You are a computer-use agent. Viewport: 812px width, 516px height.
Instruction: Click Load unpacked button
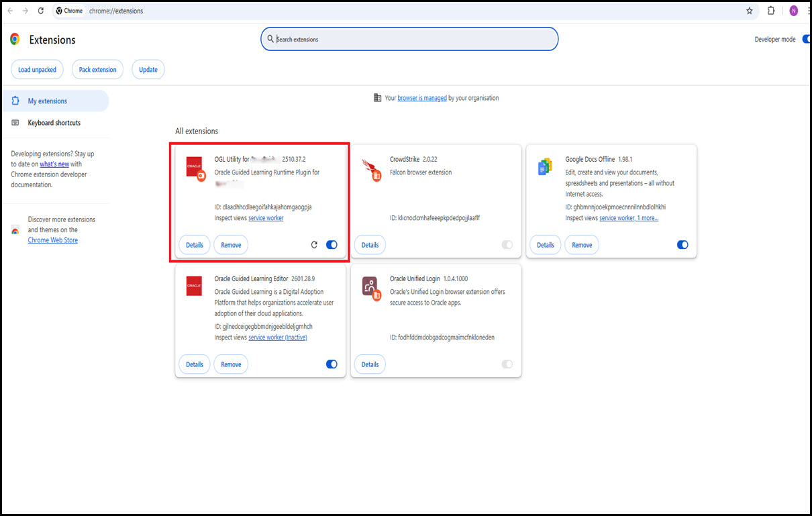click(38, 70)
